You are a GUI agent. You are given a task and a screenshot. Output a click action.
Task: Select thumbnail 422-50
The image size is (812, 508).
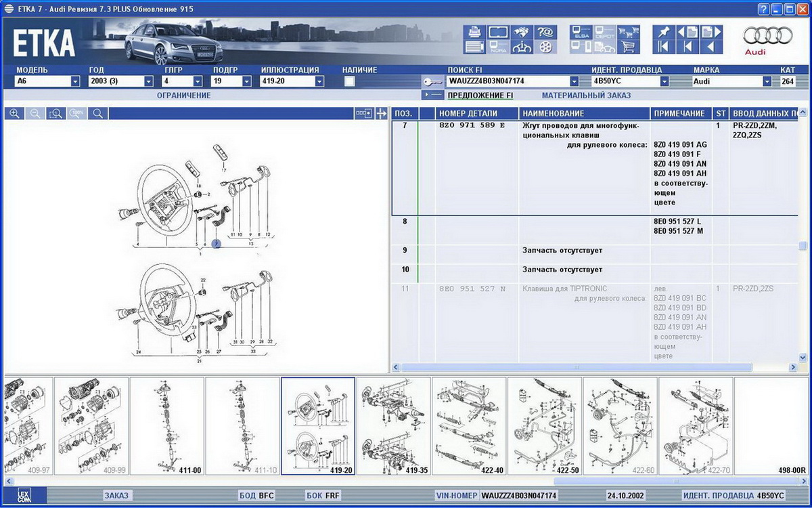point(545,426)
